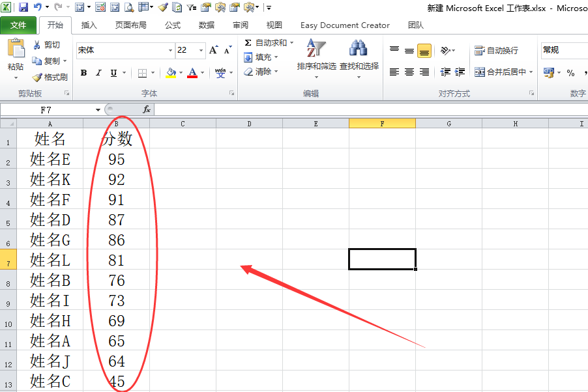Open print preview with the magnifier page icon
588x392 pixels.
click(x=129, y=7)
